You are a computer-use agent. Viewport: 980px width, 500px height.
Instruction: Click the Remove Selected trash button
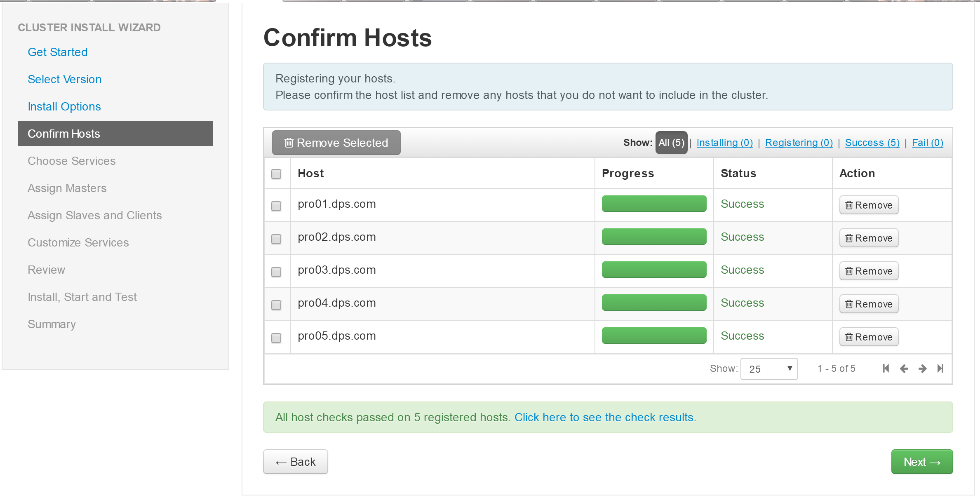click(x=336, y=143)
